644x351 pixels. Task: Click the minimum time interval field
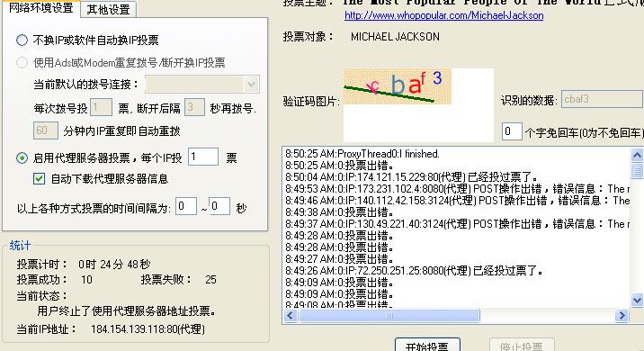186,206
